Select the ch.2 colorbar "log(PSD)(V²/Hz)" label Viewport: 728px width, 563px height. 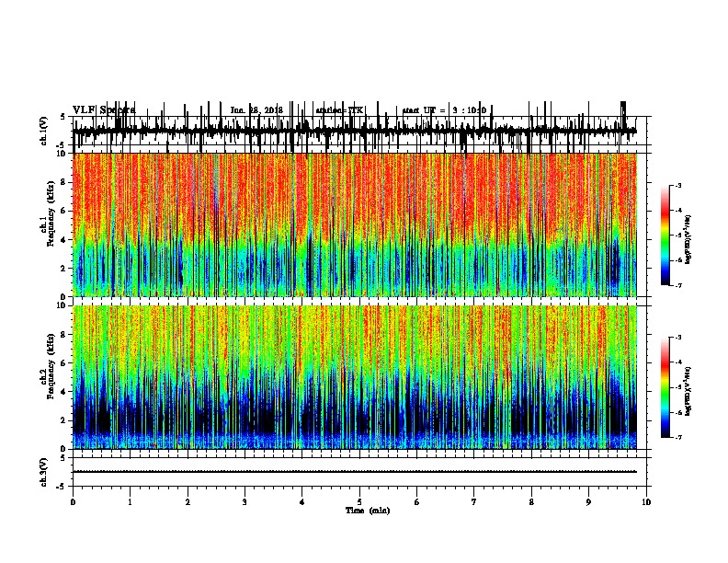point(688,391)
